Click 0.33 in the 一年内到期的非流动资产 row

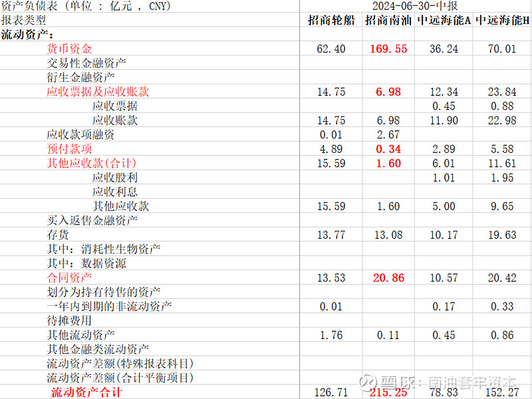[x=502, y=307]
